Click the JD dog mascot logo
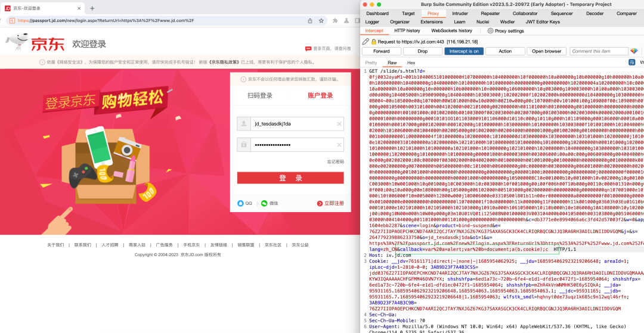This screenshot has height=333, width=644. tap(18, 43)
